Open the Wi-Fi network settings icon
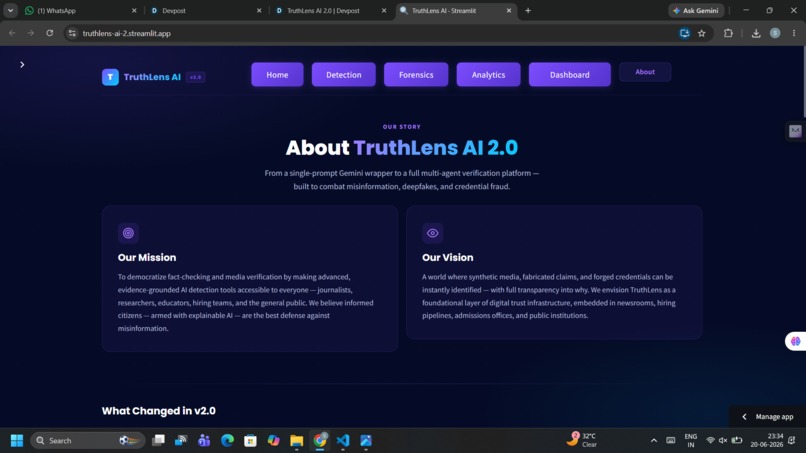The width and height of the screenshot is (806, 453). click(710, 441)
